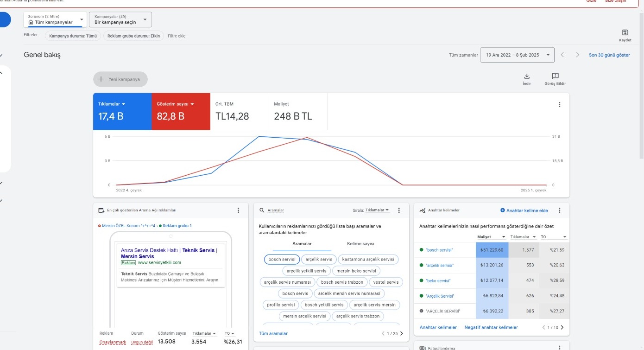The height and width of the screenshot is (350, 644).
Task: Click Son 30 günü göster link
Action: [x=609, y=55]
